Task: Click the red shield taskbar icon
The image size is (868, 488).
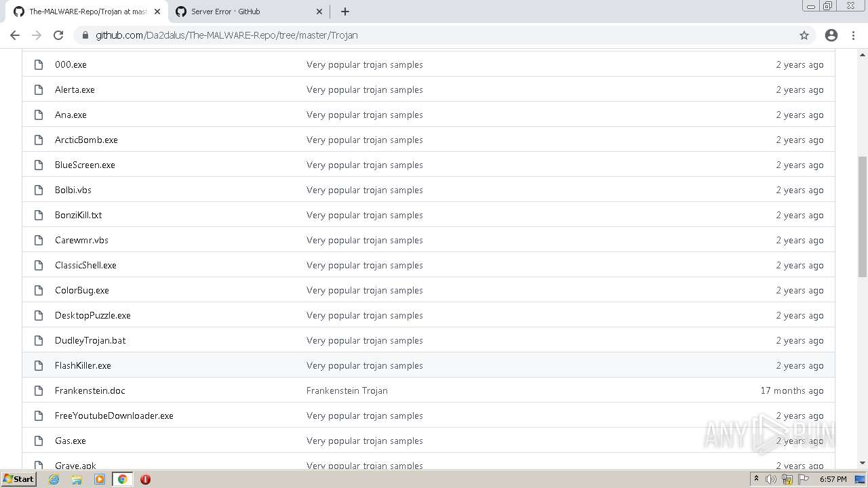Action: tap(145, 479)
